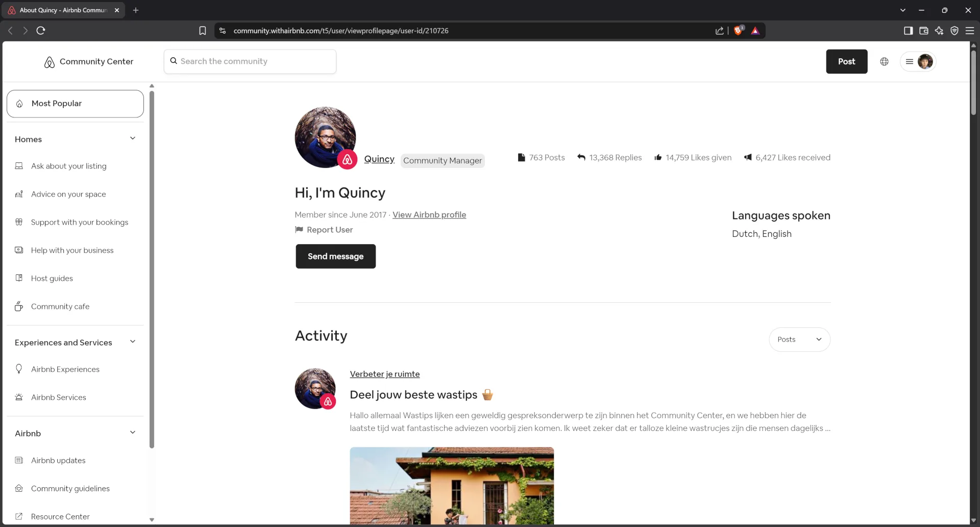
Task: Open Most Popular in sidebar
Action: (75, 104)
